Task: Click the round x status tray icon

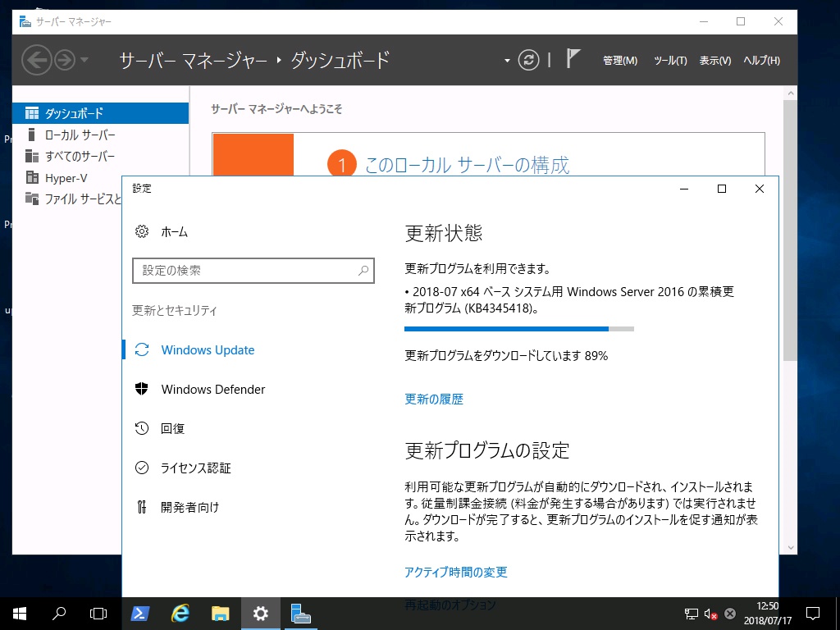Action: pos(729,614)
